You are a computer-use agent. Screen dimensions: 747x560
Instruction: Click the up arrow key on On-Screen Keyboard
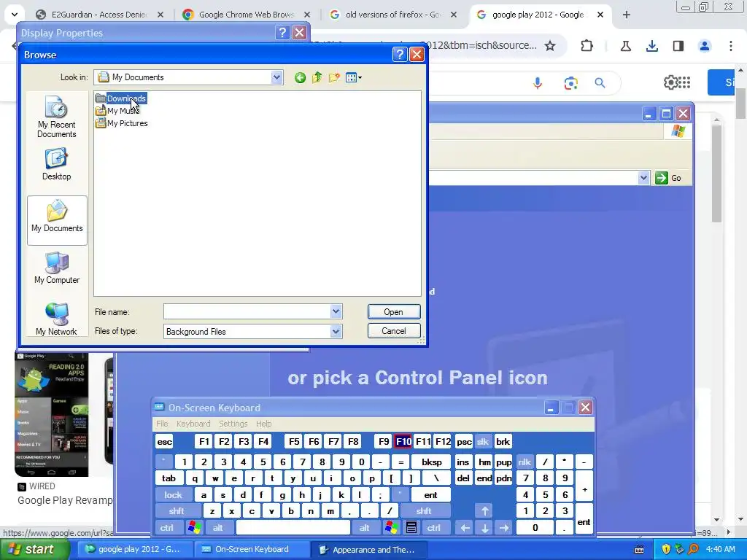point(484,511)
